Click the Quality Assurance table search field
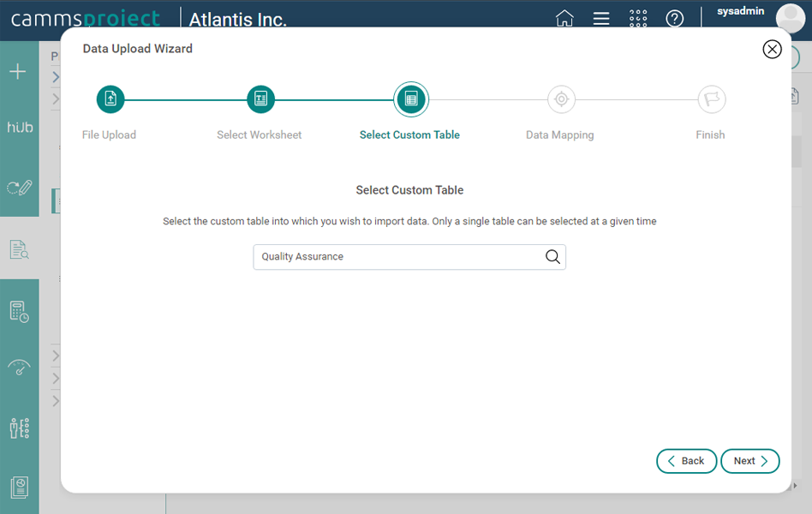Image resolution: width=812 pixels, height=514 pixels. [409, 257]
